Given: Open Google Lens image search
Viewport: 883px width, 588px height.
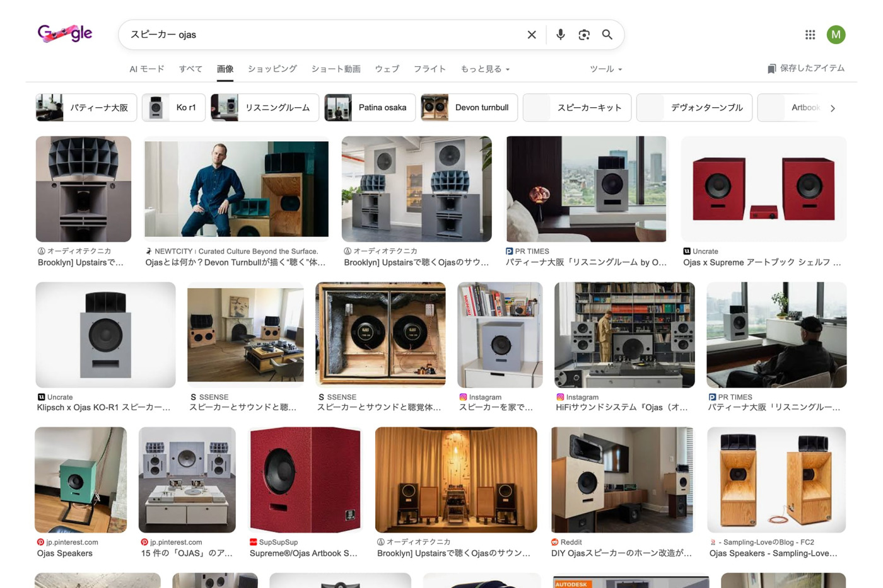Looking at the screenshot, I should click(584, 35).
